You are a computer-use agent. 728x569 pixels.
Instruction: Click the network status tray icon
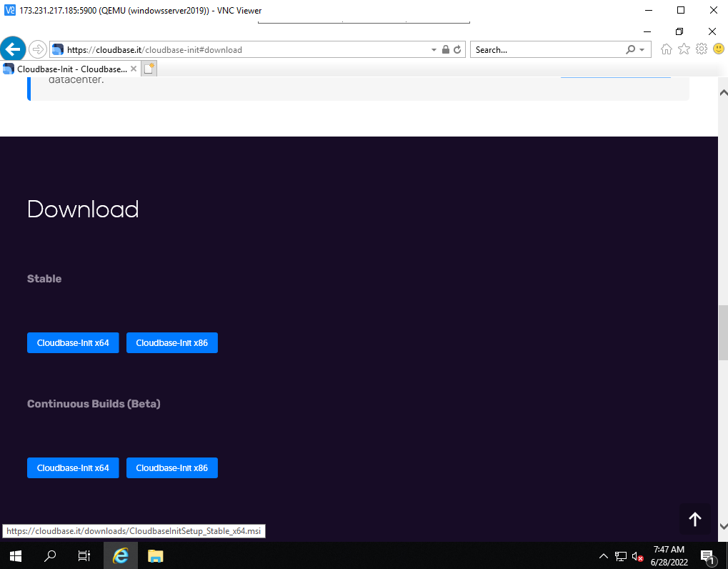pyautogui.click(x=621, y=556)
